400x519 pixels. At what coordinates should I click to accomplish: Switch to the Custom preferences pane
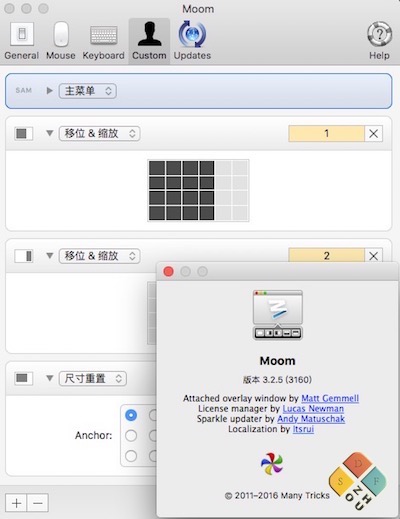coord(149,41)
